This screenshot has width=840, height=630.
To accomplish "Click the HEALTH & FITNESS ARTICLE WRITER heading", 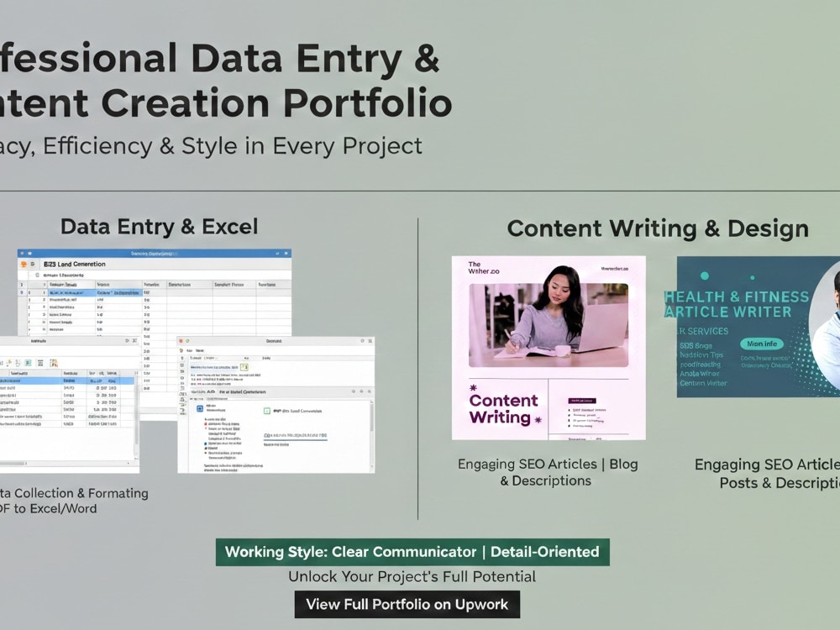I will [736, 304].
